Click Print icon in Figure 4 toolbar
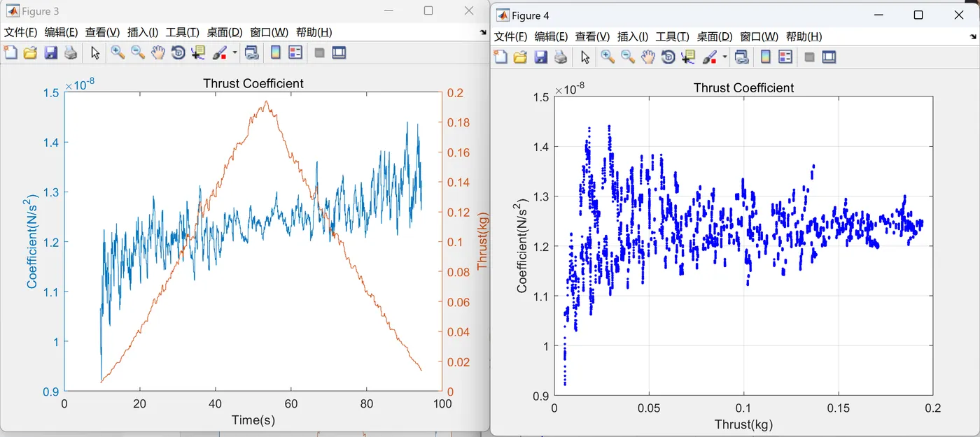This screenshot has width=980, height=437. pos(561,57)
